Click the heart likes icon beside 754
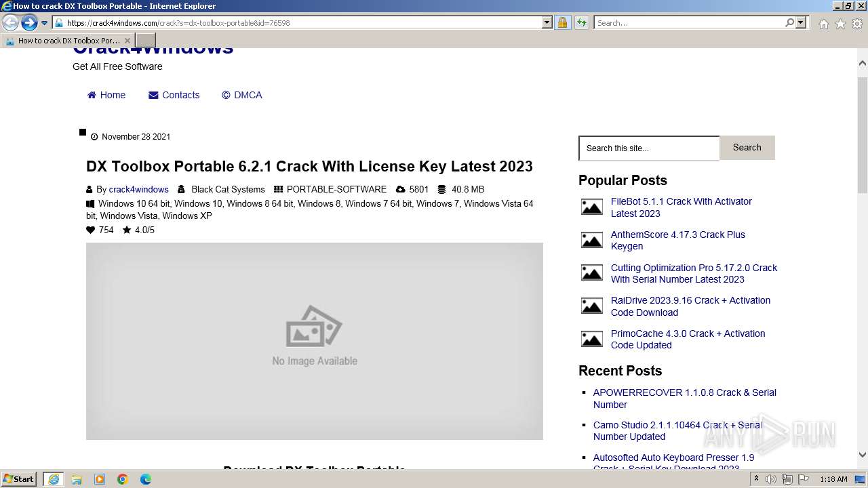 90,230
